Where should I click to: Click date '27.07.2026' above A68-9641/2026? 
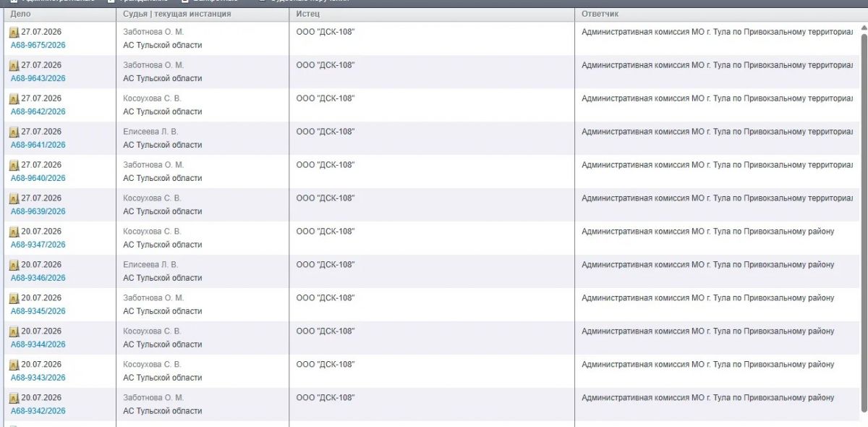click(x=41, y=132)
